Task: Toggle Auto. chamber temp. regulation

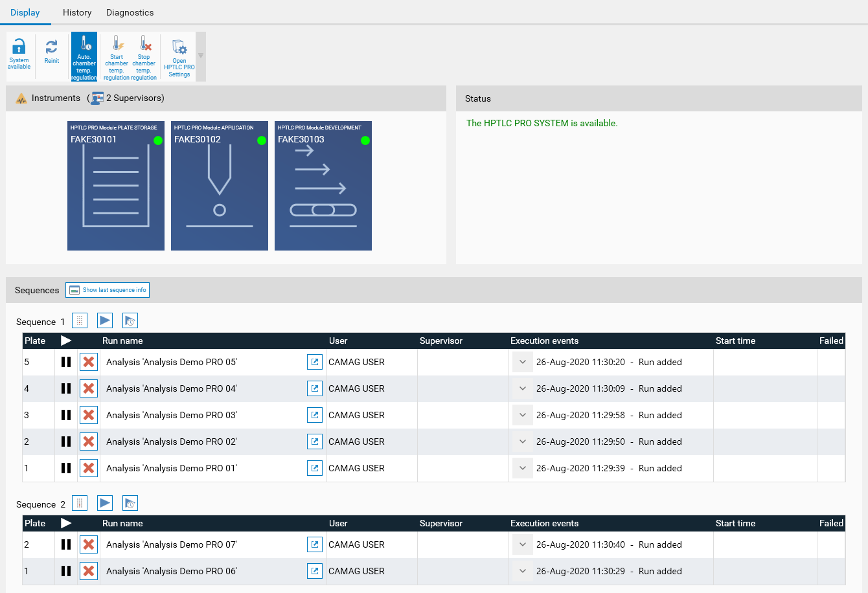Action: [x=84, y=56]
